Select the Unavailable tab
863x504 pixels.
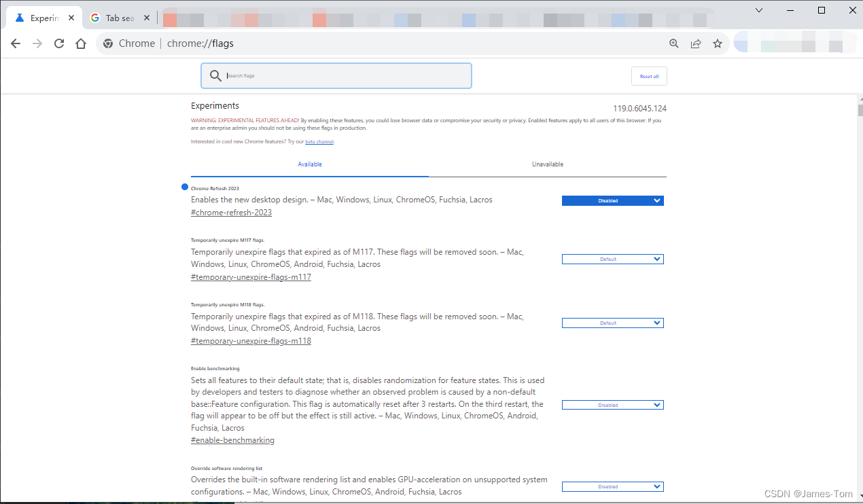pos(548,164)
